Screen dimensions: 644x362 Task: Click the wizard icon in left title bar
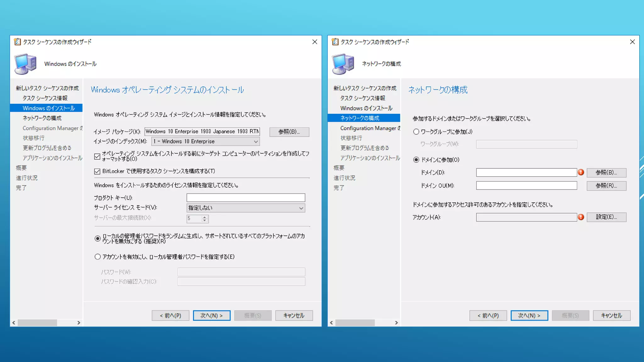coord(18,42)
